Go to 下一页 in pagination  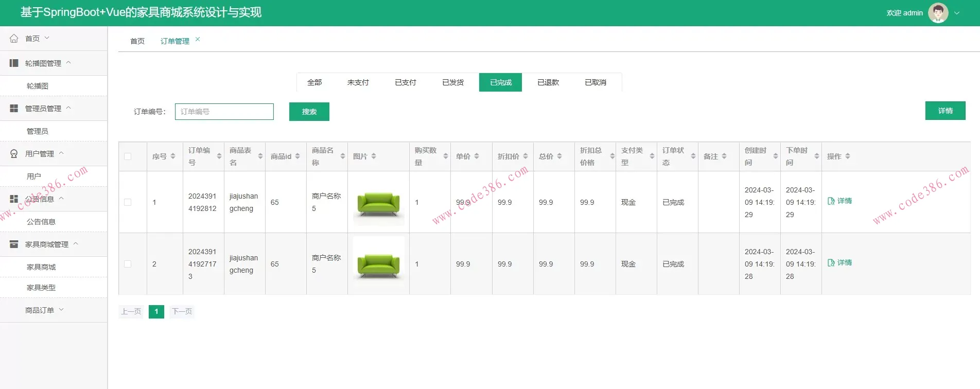click(x=182, y=311)
